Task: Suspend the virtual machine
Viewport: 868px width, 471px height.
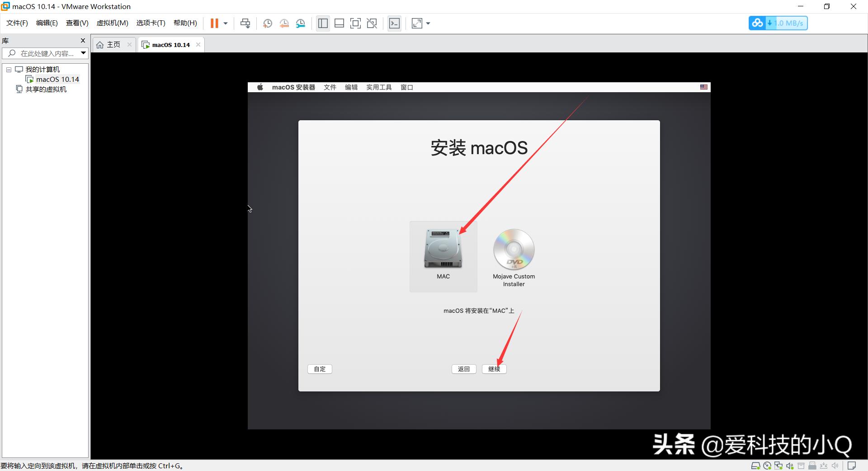Action: coord(214,23)
